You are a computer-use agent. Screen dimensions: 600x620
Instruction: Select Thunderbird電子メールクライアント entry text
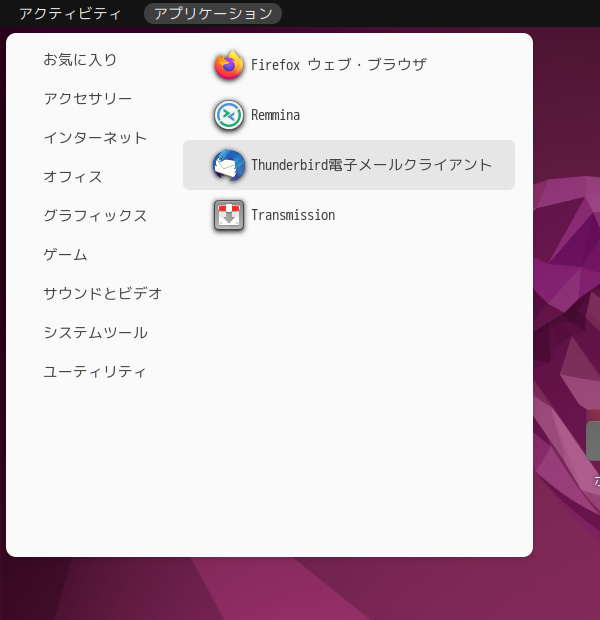tap(371, 165)
